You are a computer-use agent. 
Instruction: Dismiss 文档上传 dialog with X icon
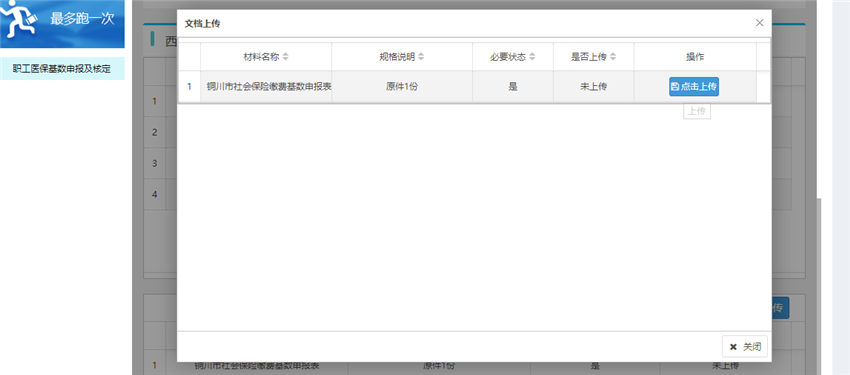[759, 23]
